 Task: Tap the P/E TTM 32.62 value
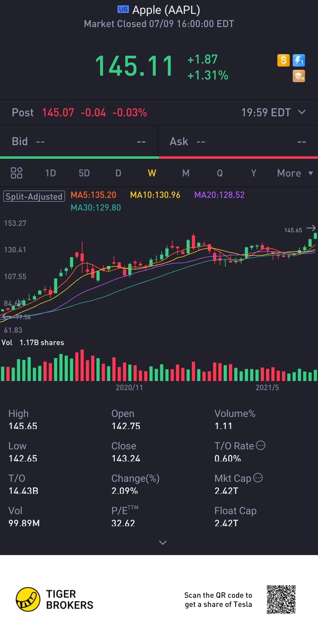123,523
